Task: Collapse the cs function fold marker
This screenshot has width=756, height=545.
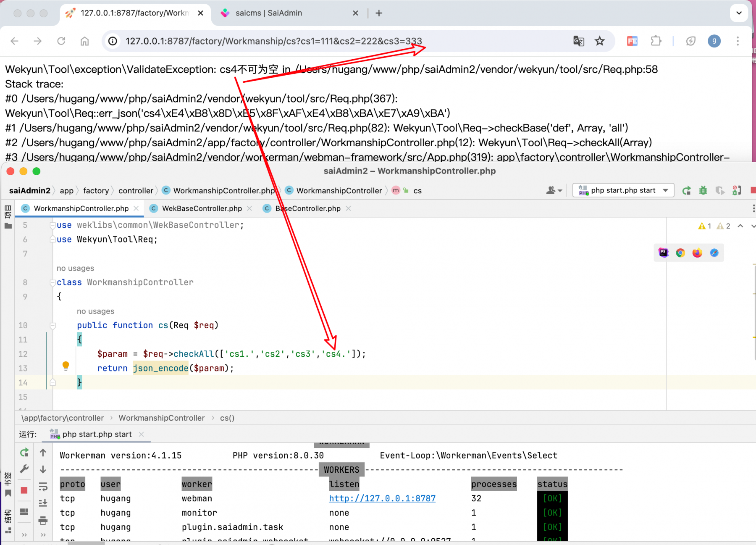Action: [x=52, y=325]
